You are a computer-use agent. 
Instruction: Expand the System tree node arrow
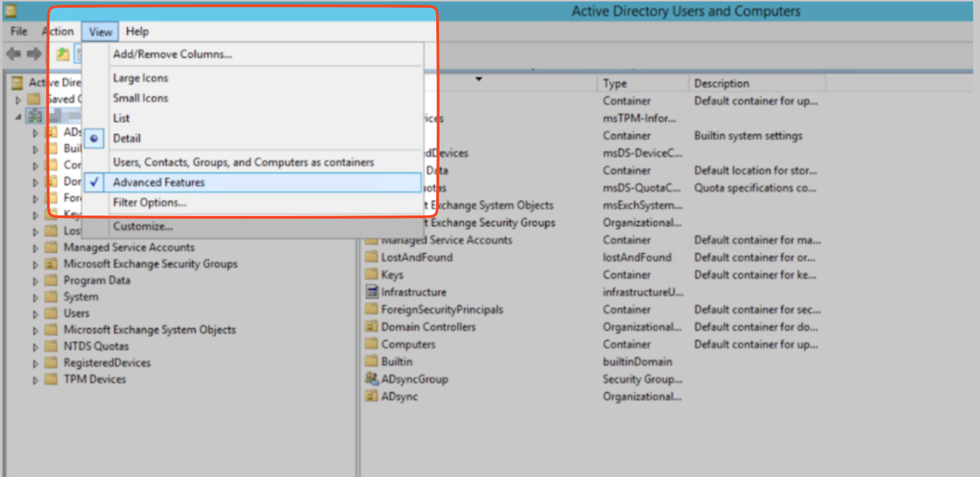(36, 297)
